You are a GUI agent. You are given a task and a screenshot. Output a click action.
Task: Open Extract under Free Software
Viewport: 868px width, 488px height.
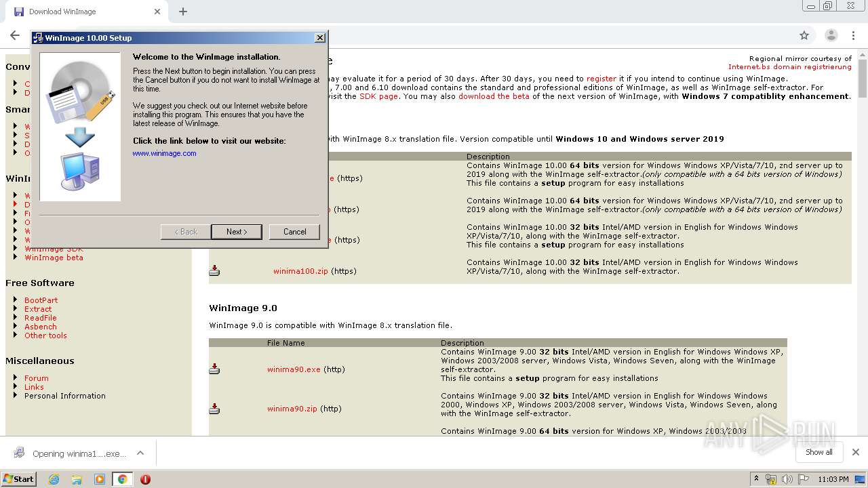[38, 309]
